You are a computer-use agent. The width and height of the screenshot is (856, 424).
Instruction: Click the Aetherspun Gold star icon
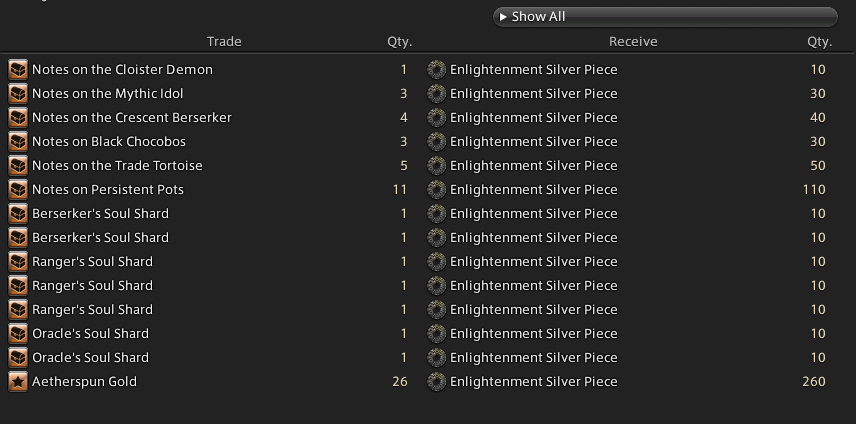(x=18, y=382)
